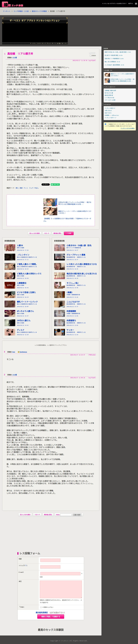Click the mail icon next to beebeeaaa
This screenshot has height=644, width=138.
(x=18, y=352)
